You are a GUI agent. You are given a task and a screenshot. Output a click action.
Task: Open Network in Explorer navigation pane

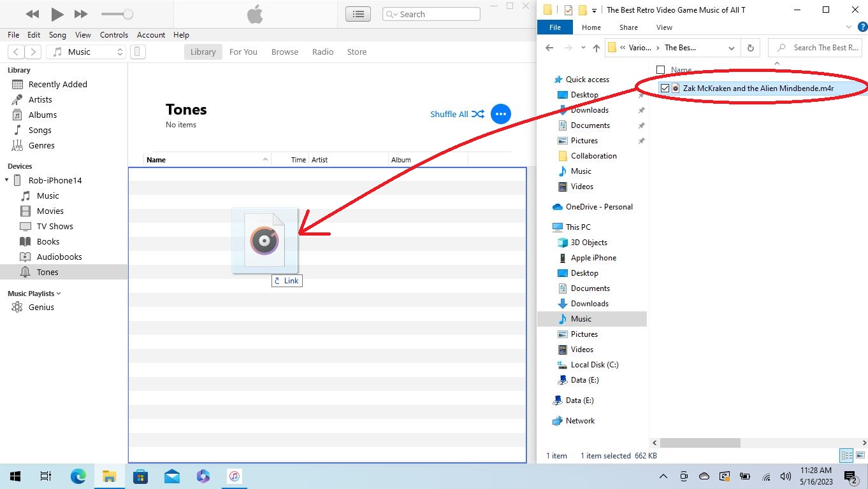(x=580, y=421)
